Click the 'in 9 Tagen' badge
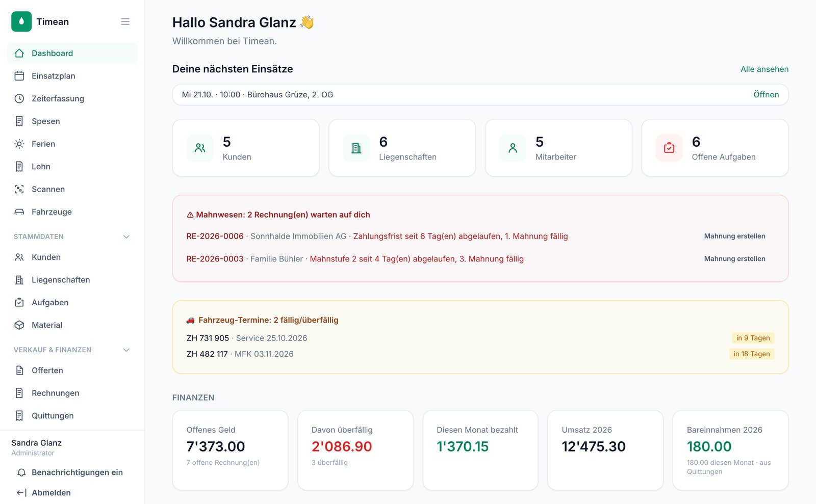This screenshot has height=504, width=816. tap(753, 338)
